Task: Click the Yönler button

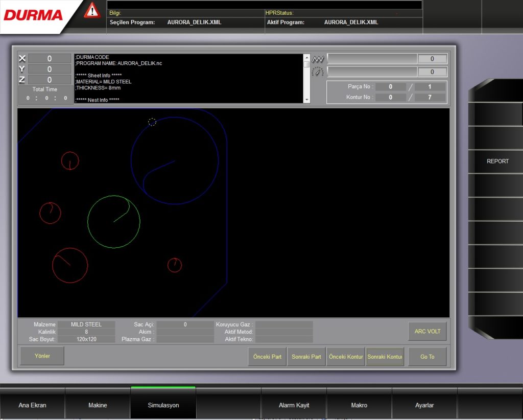Action: click(x=42, y=356)
